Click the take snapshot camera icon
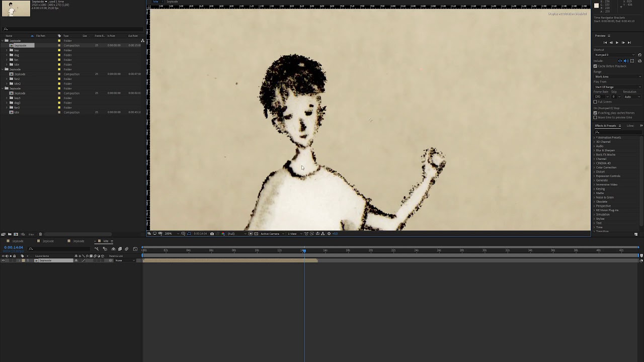 coord(212,234)
